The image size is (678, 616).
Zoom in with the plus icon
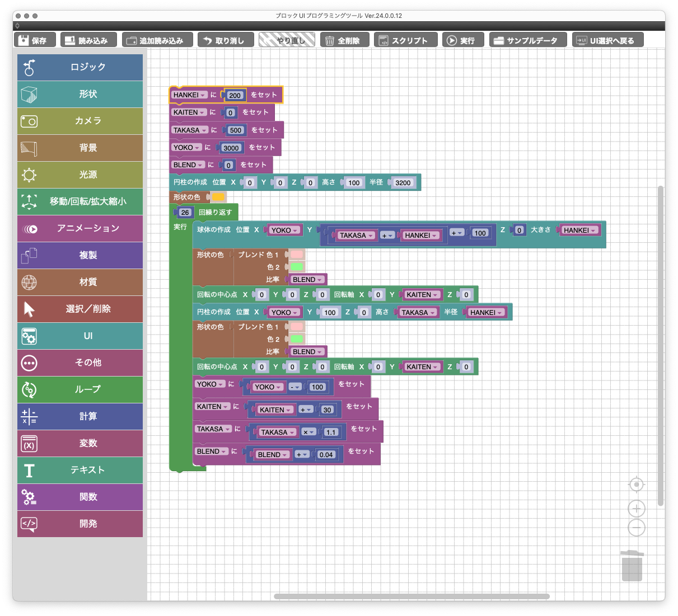[x=637, y=509]
